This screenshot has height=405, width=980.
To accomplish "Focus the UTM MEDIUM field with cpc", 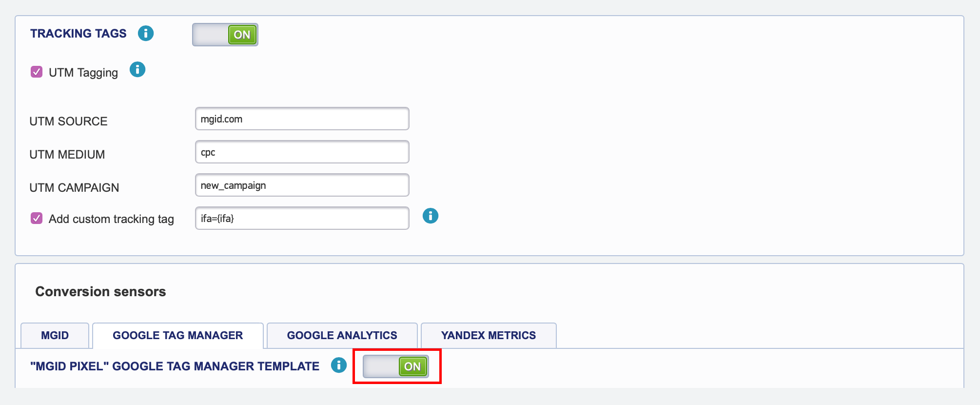I will [x=302, y=152].
